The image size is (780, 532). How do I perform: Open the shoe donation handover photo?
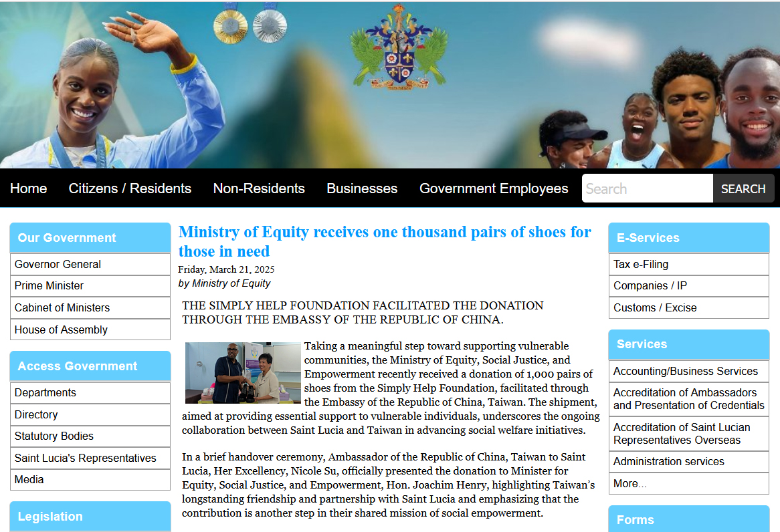243,373
